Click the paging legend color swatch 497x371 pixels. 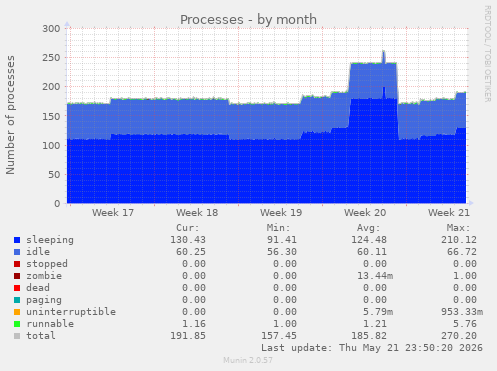click(x=17, y=300)
